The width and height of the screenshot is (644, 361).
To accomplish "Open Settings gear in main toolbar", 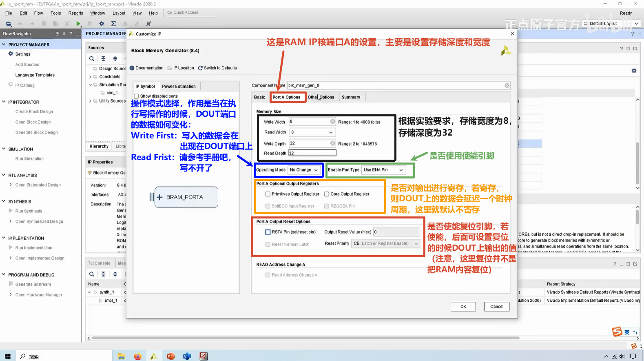I will tap(102, 24).
